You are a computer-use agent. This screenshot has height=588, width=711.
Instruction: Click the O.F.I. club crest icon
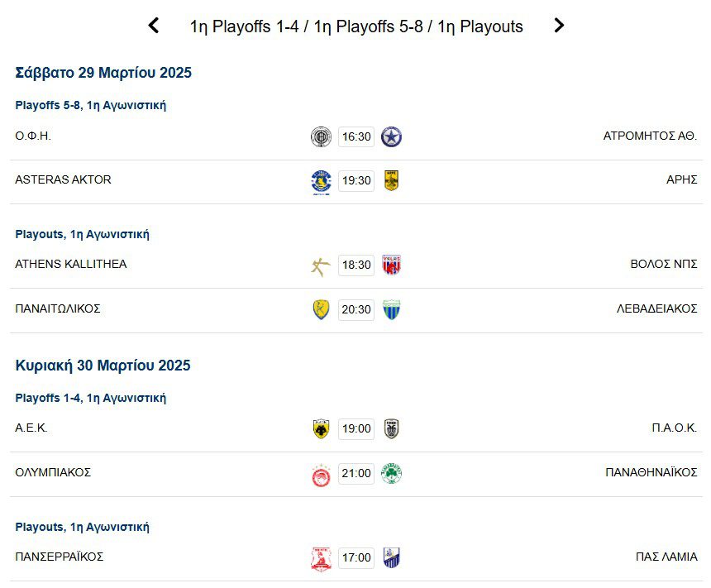[321, 136]
